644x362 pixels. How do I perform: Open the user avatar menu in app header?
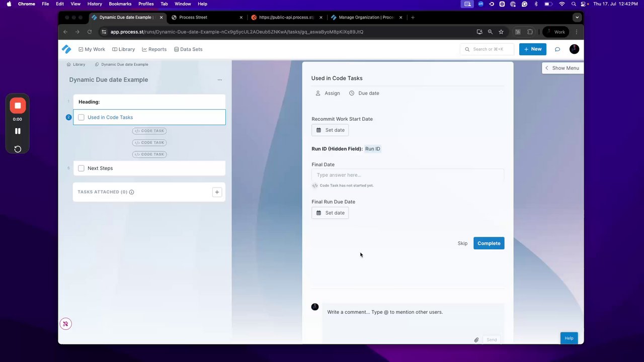click(x=574, y=49)
